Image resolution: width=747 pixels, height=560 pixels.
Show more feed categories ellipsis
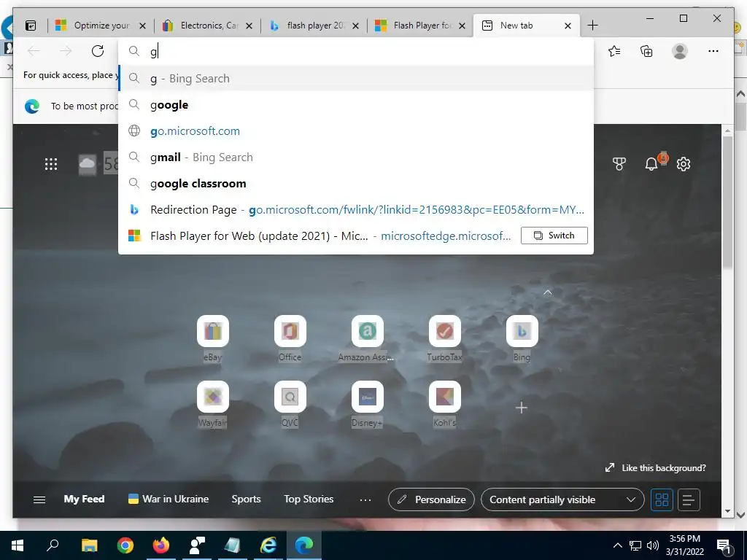point(365,499)
